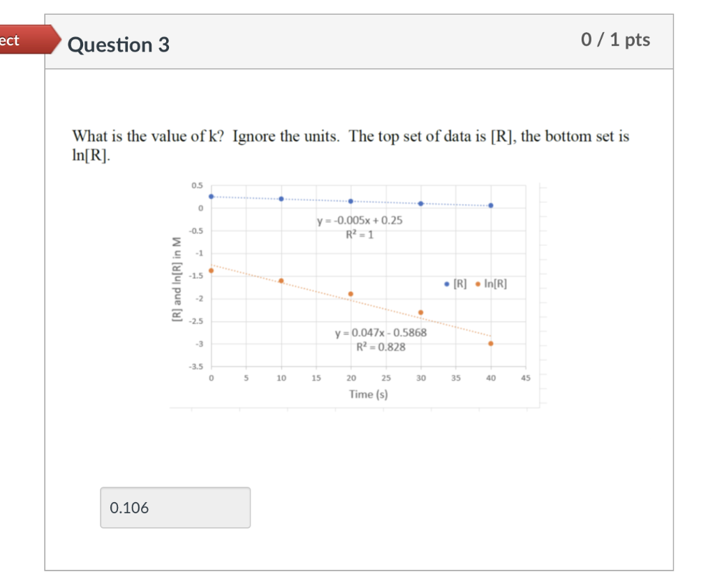Select the orange data point at 10 seconds
The image size is (715, 588).
pyautogui.click(x=281, y=281)
